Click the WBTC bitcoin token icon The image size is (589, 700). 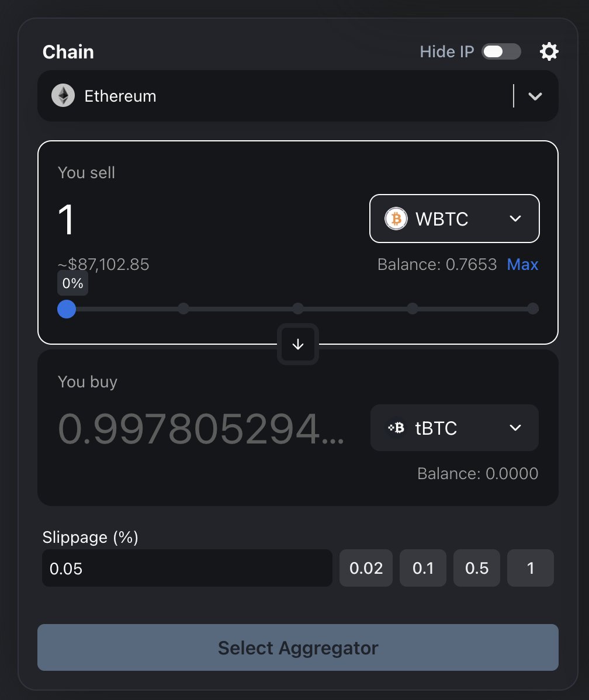click(396, 219)
